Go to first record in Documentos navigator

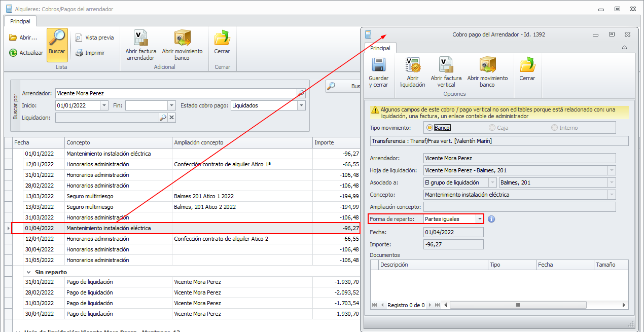click(x=375, y=305)
